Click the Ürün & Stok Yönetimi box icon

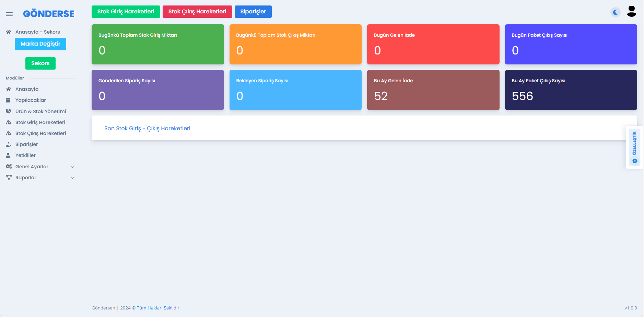[x=8, y=111]
